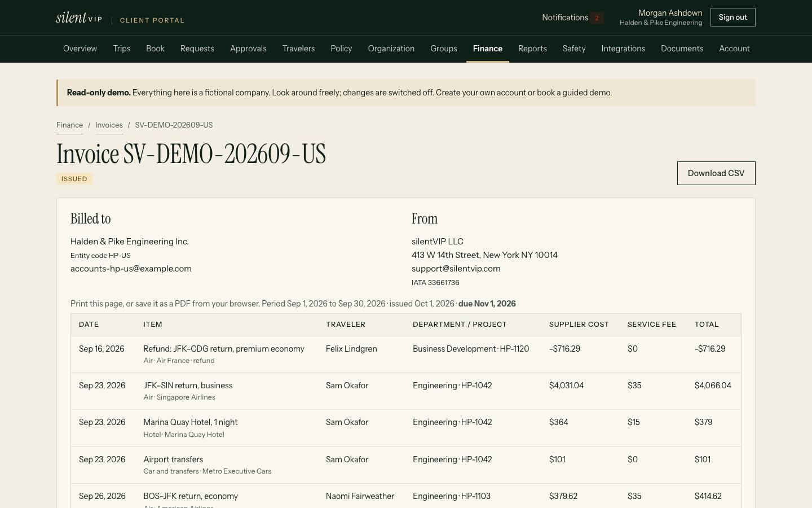Switch to the Book tab

click(155, 49)
